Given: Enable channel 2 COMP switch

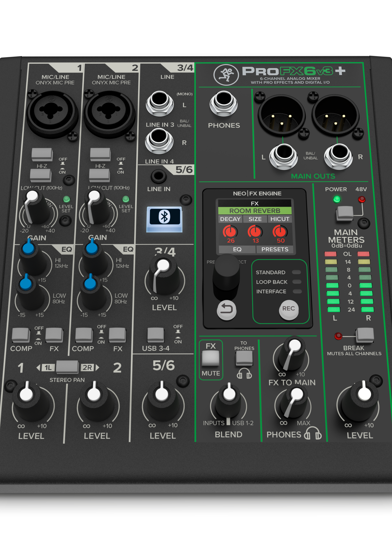Looking at the screenshot, I should click(84, 335).
